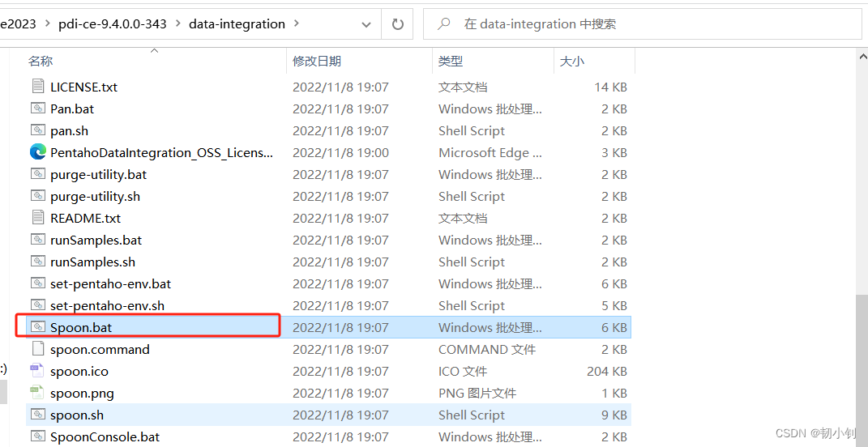868x447 pixels.
Task: Click the 1 KB size of spoon.png
Action: (614, 393)
